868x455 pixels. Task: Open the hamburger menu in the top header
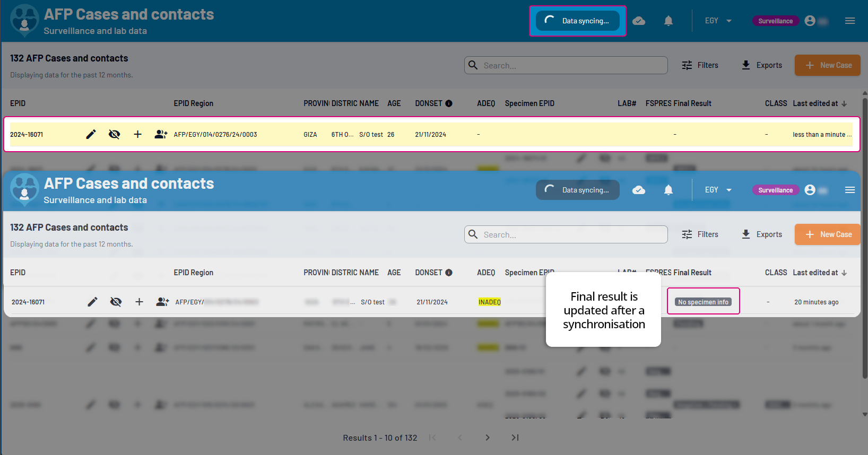coord(850,21)
